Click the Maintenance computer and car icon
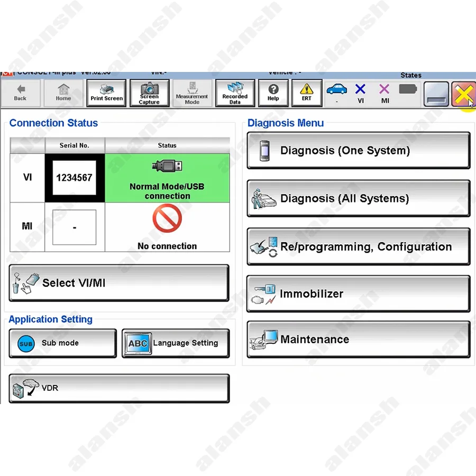 (263, 340)
